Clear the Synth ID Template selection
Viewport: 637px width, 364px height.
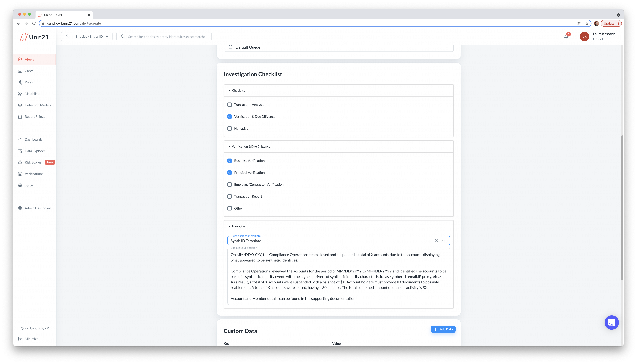(437, 241)
